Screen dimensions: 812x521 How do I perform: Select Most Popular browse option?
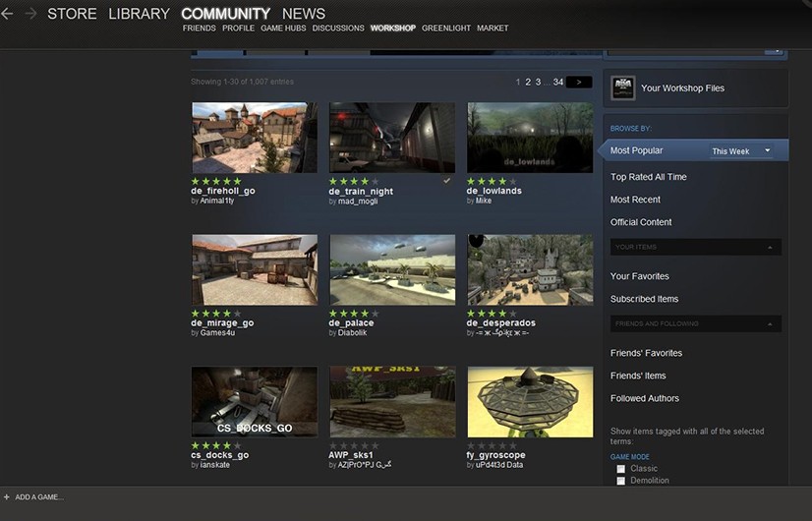click(x=636, y=150)
